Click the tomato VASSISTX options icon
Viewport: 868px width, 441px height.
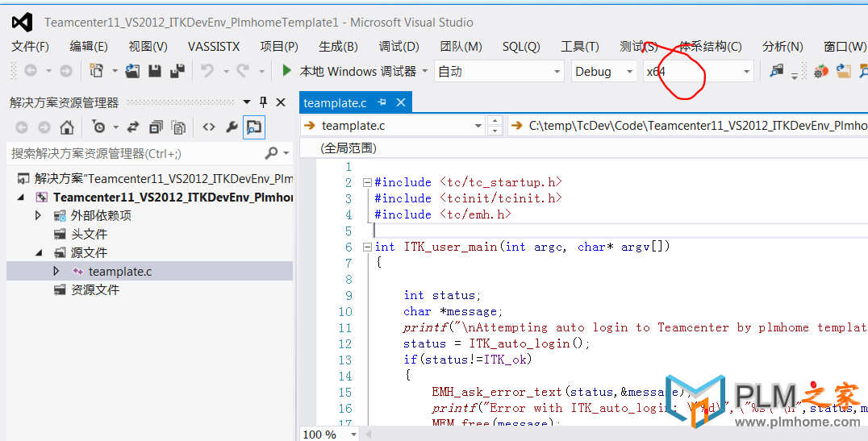[821, 71]
